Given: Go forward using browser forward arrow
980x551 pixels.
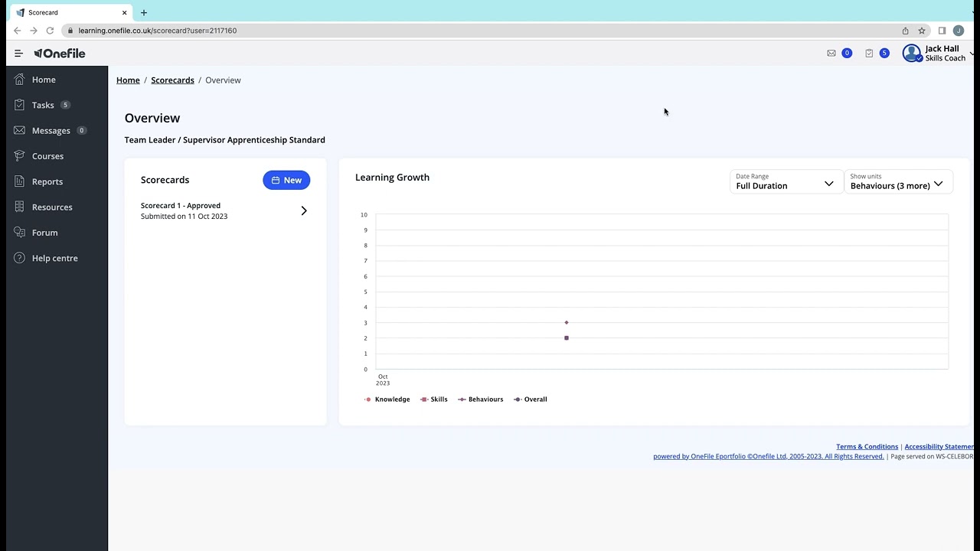Looking at the screenshot, I should tap(34, 31).
